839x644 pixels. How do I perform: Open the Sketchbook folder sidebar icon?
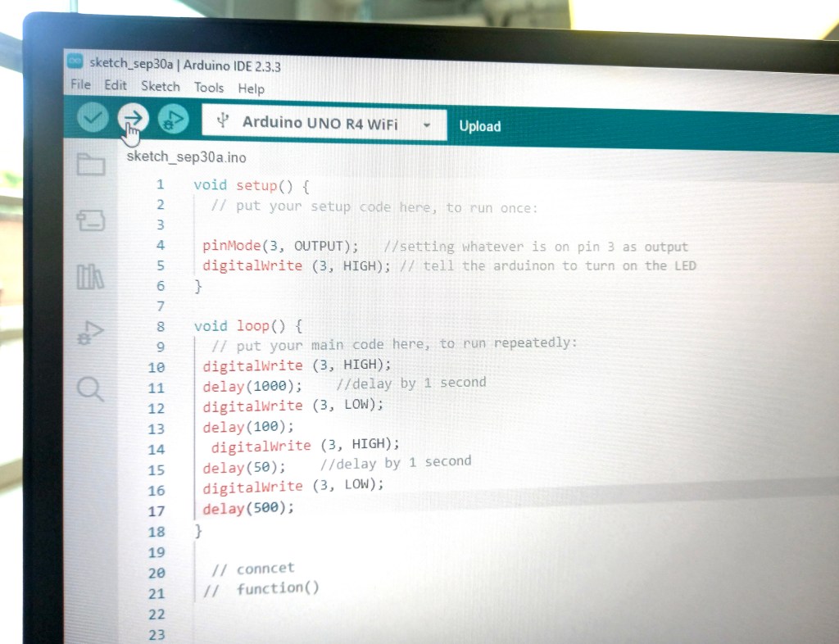click(91, 166)
